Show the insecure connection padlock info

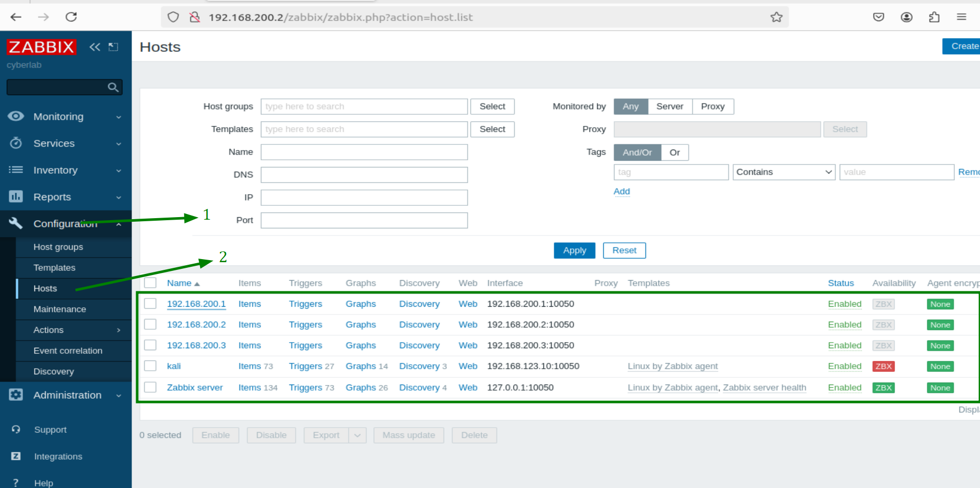194,17
